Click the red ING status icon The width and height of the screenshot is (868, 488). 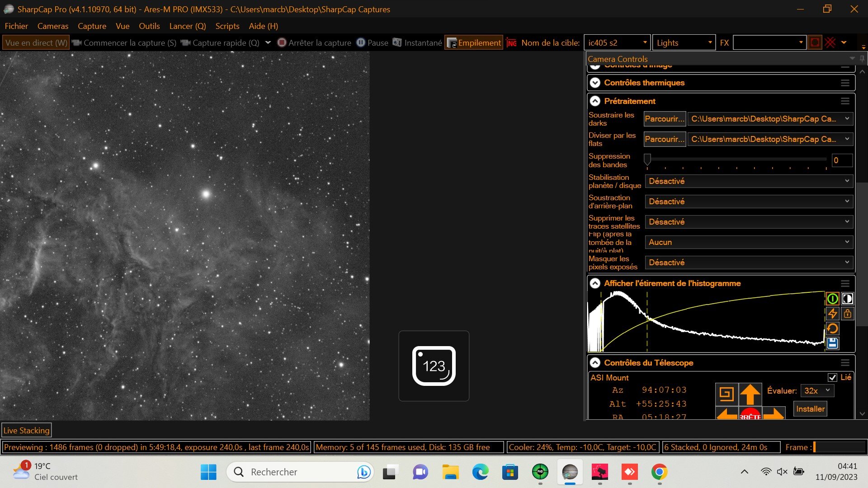tap(512, 43)
